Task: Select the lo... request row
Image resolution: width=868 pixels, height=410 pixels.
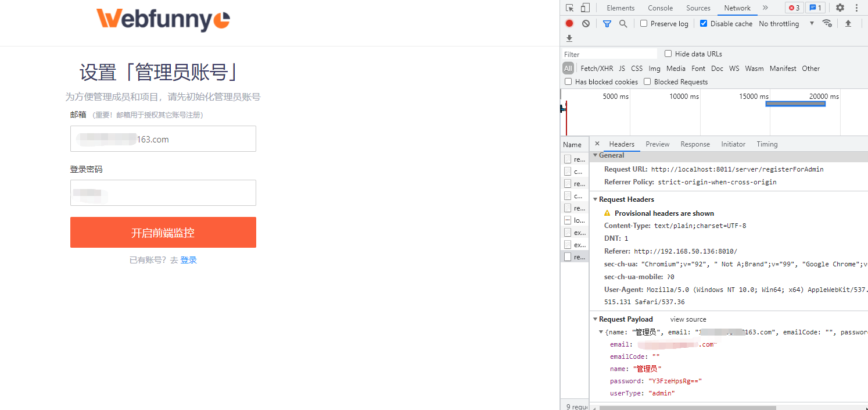Action: (575, 220)
